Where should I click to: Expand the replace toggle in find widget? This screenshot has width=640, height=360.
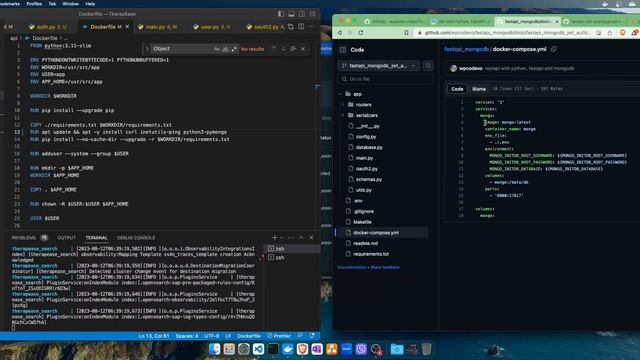(x=147, y=49)
